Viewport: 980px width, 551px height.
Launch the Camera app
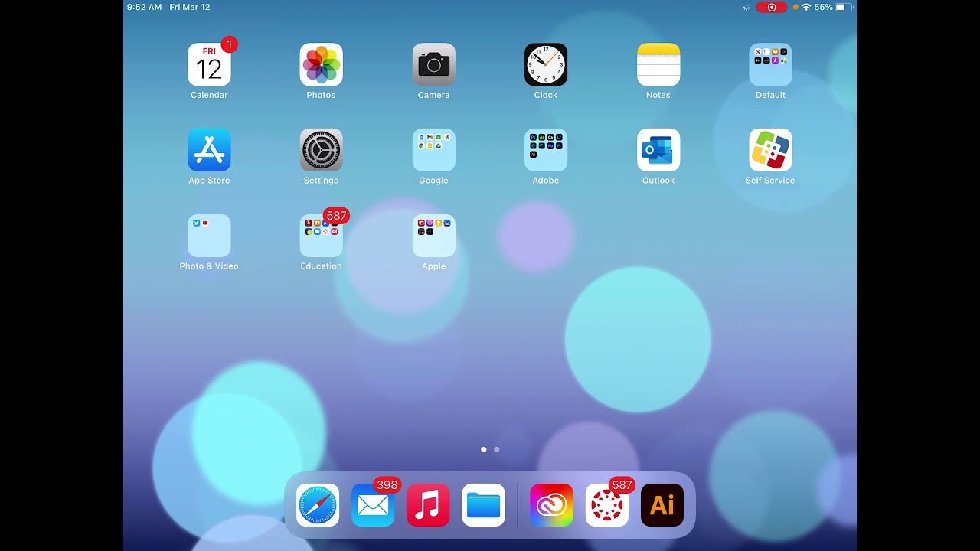click(x=434, y=64)
